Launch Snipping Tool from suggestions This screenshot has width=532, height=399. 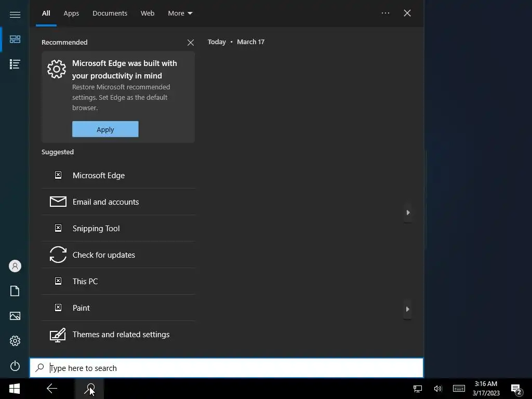pyautogui.click(x=118, y=229)
